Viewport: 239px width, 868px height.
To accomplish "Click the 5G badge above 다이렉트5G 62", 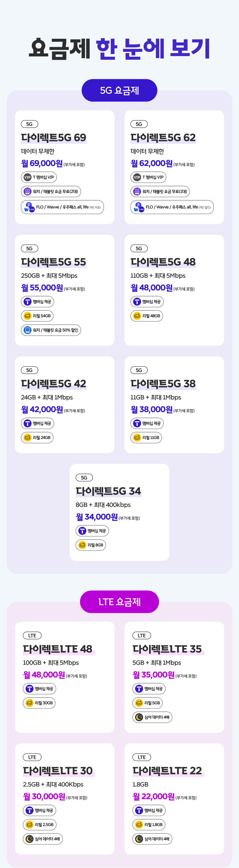I will pyautogui.click(x=139, y=124).
